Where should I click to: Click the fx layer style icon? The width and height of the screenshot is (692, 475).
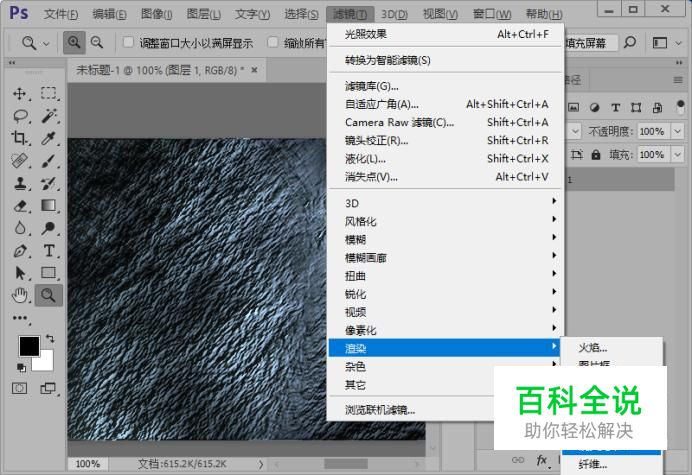(x=542, y=460)
